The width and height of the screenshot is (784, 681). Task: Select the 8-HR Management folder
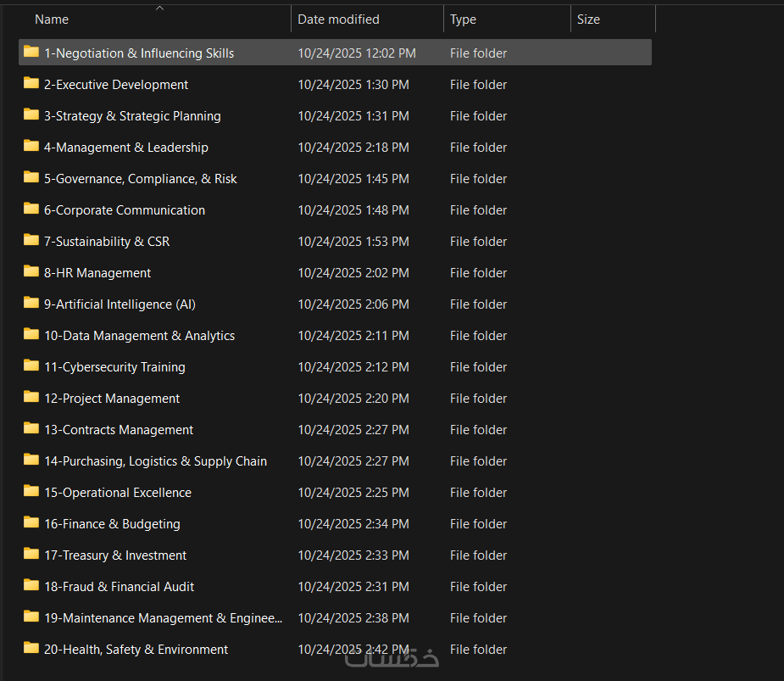(97, 273)
